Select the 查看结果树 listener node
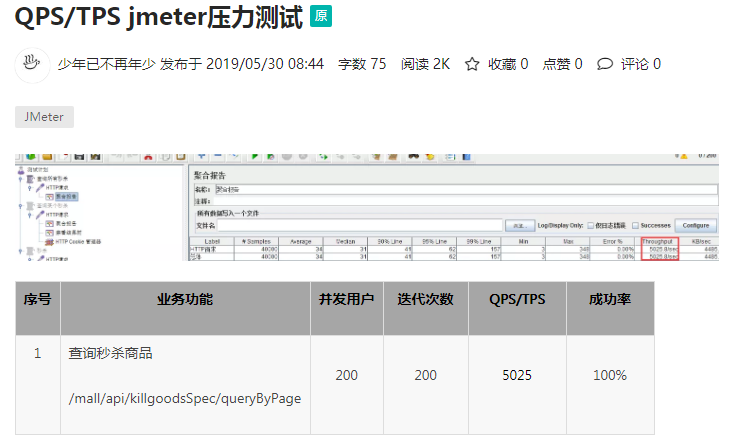The image size is (730, 442). click(x=69, y=232)
